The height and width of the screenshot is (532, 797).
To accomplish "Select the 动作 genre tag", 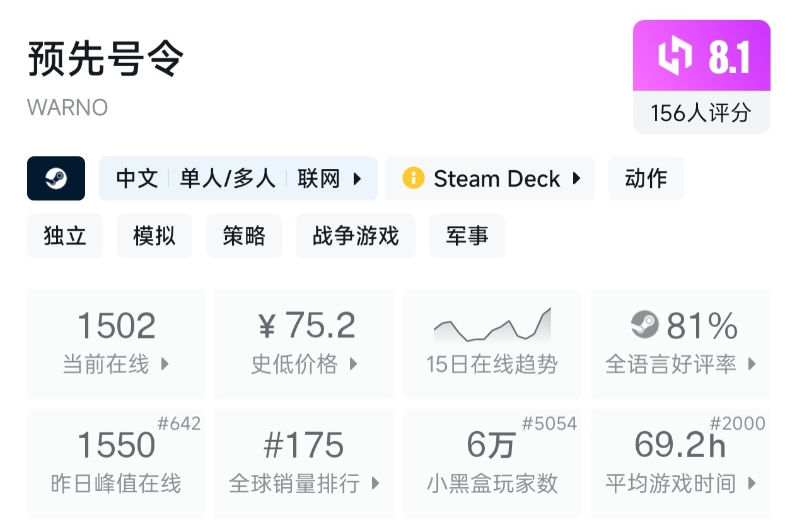I will [646, 178].
